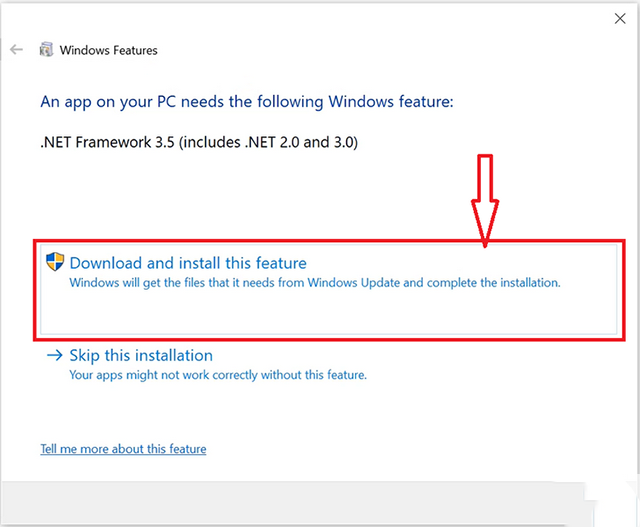Close the Windows Features dialog
Screen dimensions: 640x527
620,18
